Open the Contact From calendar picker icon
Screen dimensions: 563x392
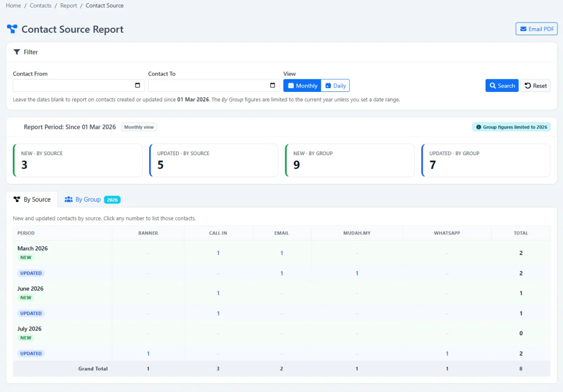(137, 85)
